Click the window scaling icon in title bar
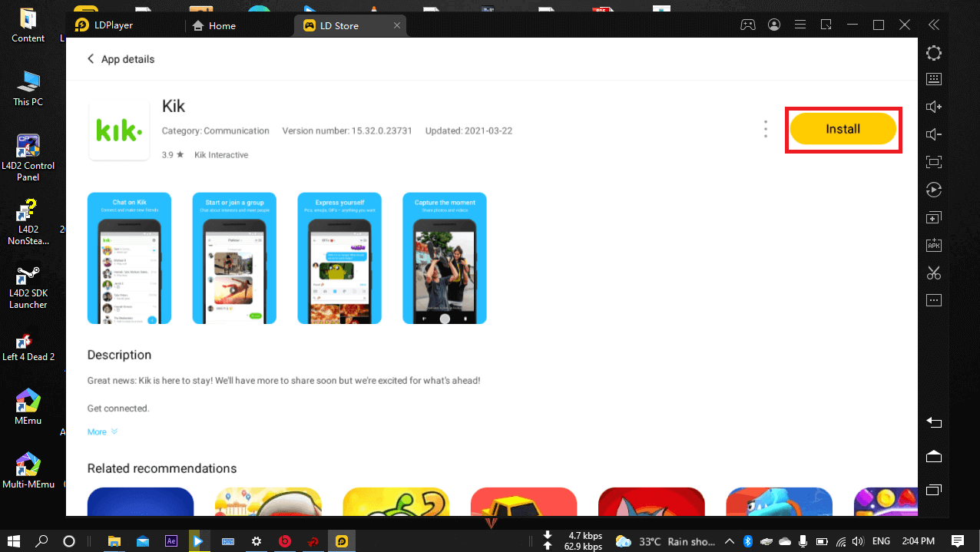 tap(826, 25)
